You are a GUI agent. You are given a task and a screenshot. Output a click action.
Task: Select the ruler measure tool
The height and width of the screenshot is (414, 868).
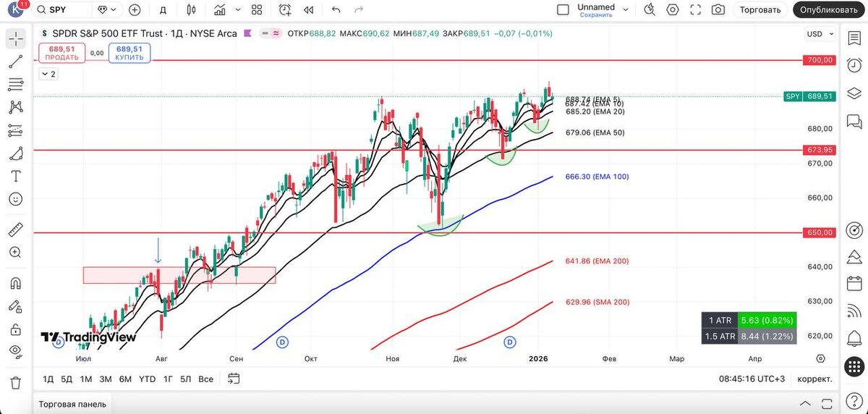click(x=15, y=231)
